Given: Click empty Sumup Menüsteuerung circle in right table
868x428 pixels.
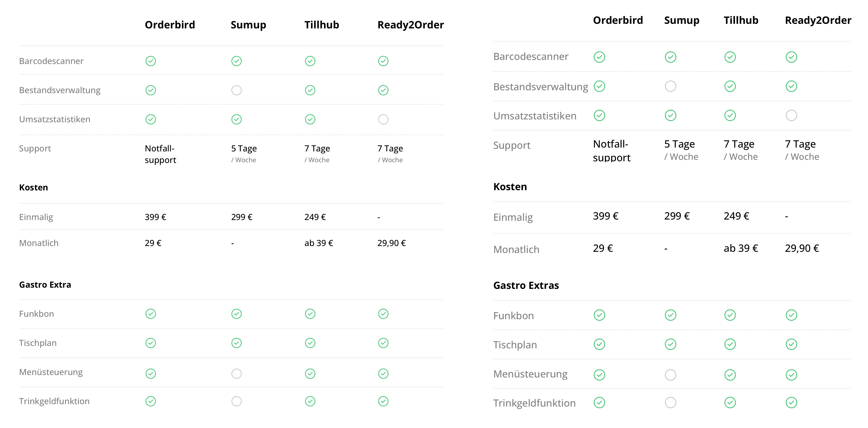Looking at the screenshot, I should point(671,375).
